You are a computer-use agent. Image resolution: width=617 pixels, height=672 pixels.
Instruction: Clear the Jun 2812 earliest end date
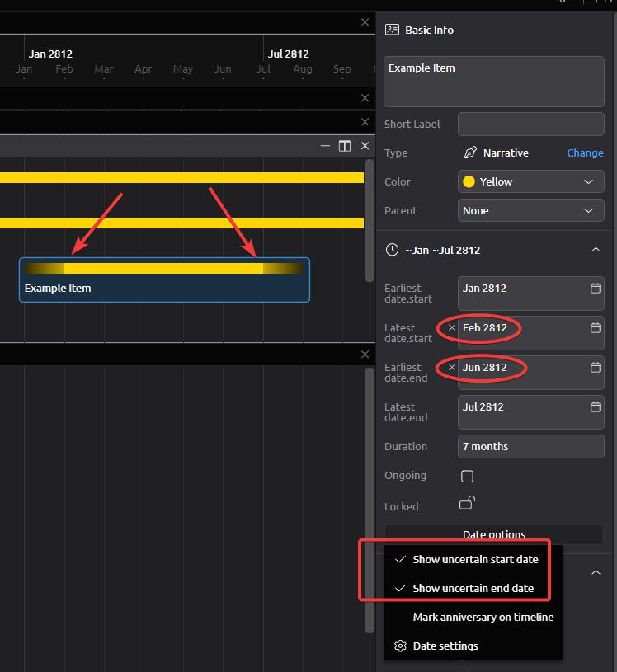click(x=451, y=368)
